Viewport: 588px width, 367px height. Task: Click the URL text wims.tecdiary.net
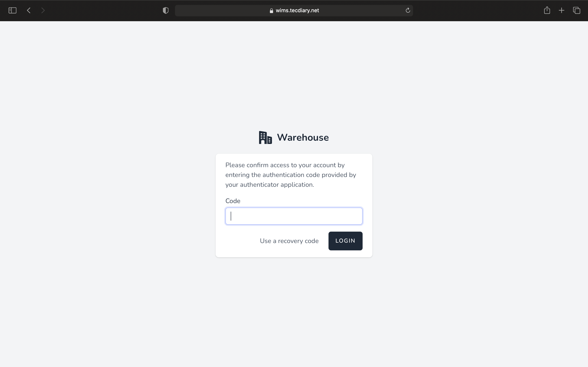coord(297,10)
